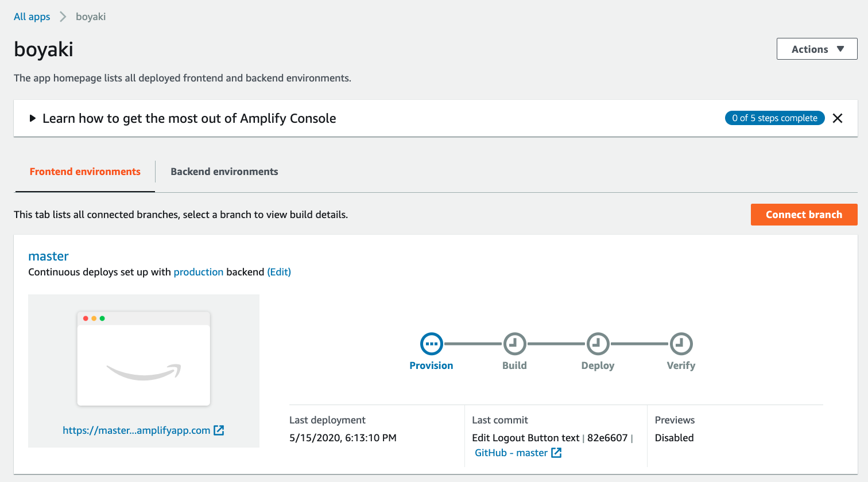Dismiss the Learn how Amplify Console banner
The height and width of the screenshot is (482, 868).
coord(838,118)
